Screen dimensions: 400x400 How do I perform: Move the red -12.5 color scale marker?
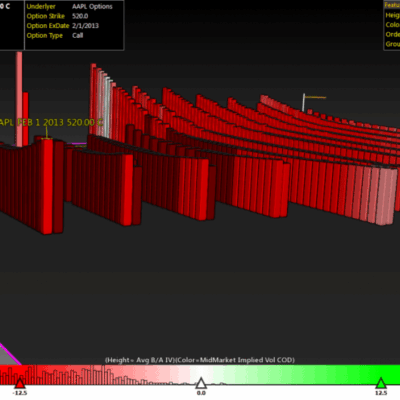20,383
